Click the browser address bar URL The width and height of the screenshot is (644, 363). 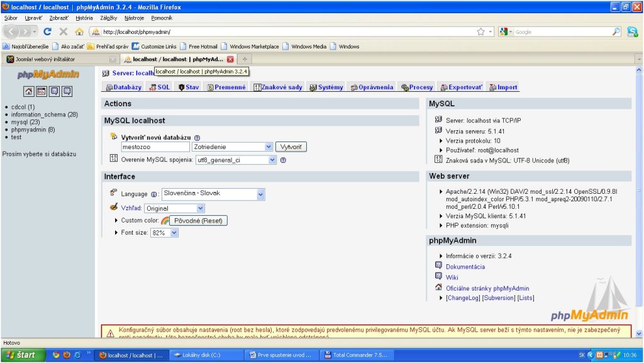(x=287, y=31)
